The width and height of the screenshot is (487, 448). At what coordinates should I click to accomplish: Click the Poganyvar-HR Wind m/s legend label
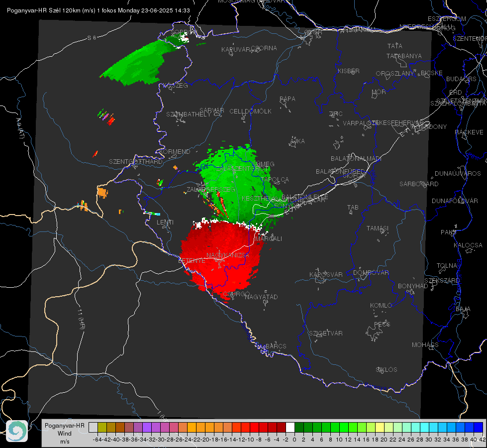point(65,433)
